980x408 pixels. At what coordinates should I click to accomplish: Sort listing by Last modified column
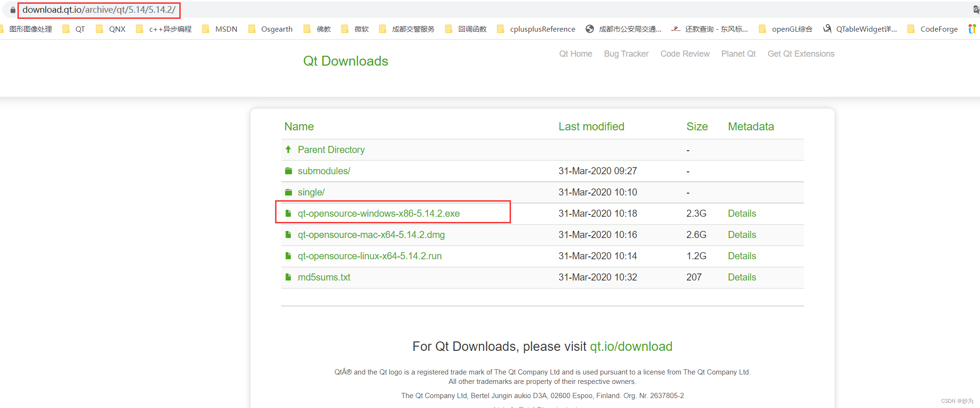pos(591,127)
